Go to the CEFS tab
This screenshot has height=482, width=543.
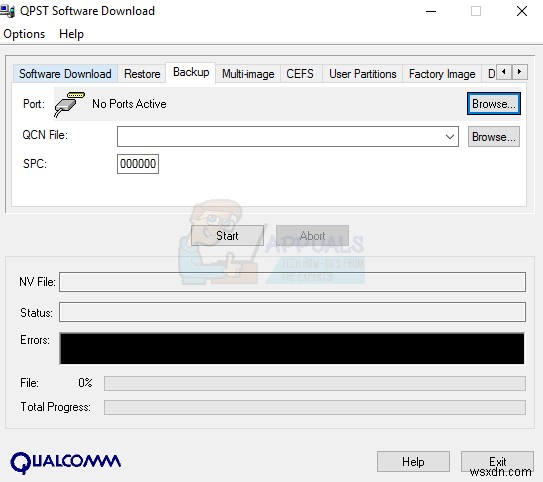[x=300, y=74]
